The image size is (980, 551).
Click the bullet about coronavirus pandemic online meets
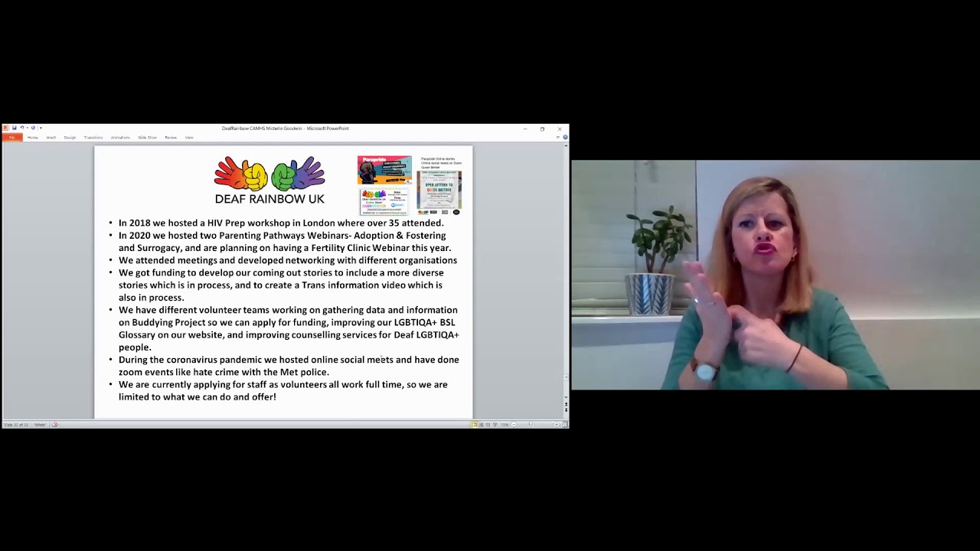289,366
